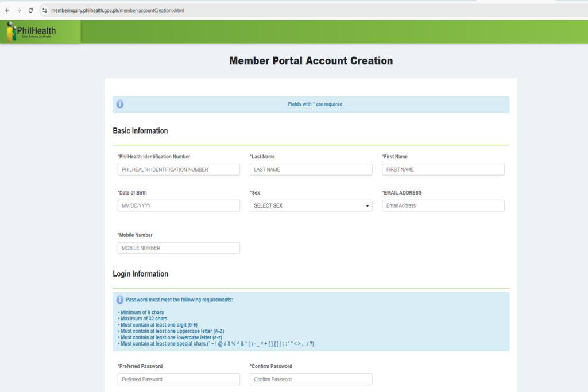Image resolution: width=588 pixels, height=392 pixels.
Task: Click the '*EMAIL ADDRESS' label
Action: [401, 193]
